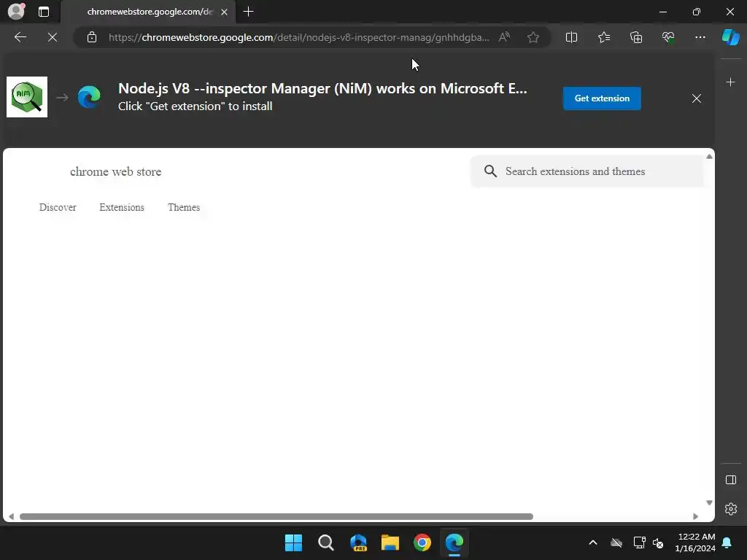Open network status tray icon
Viewport: 747px width, 560px height.
639,542
